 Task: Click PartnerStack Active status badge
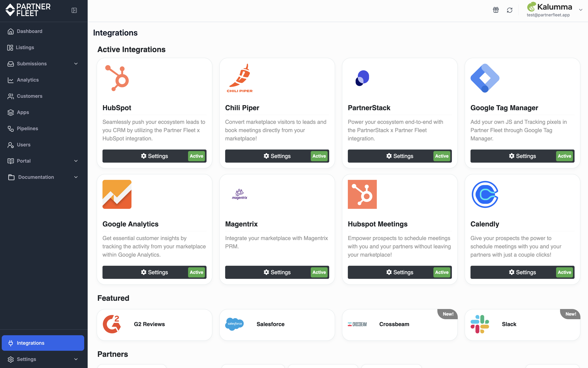(x=442, y=156)
